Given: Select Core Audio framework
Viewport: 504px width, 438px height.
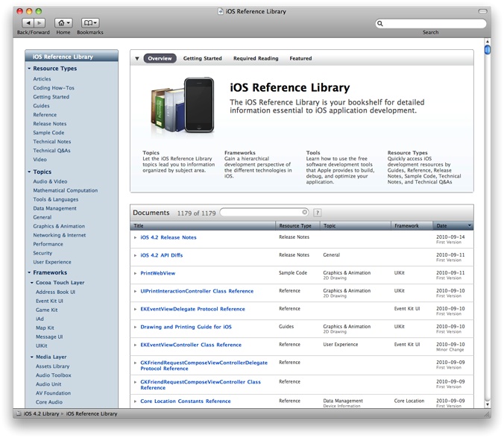Looking at the screenshot, I should (x=49, y=402).
